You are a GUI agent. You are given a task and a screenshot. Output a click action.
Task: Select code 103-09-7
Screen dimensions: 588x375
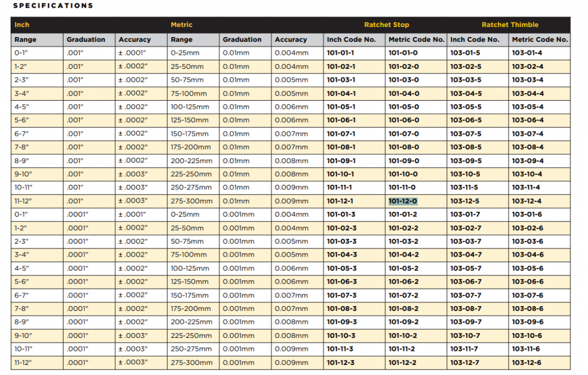click(466, 321)
